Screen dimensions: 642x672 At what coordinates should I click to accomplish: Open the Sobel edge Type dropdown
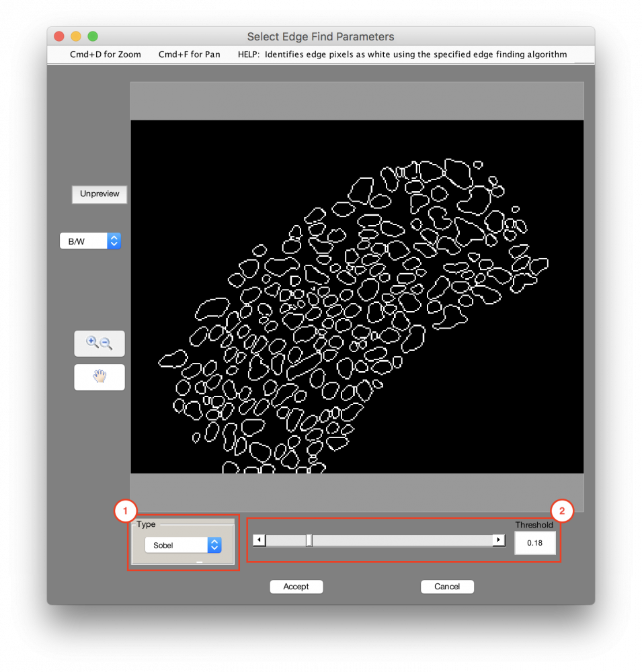point(183,545)
